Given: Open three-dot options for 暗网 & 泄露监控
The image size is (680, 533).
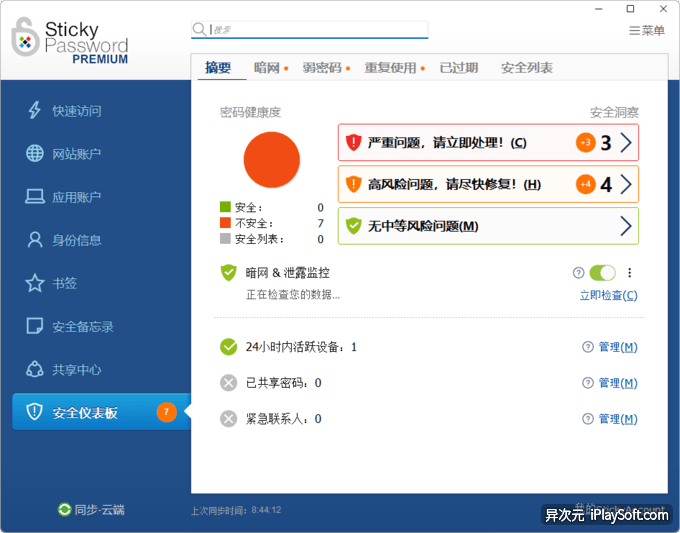Looking at the screenshot, I should tap(629, 272).
